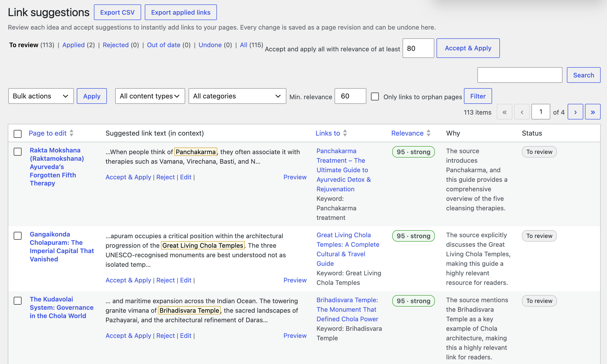
Task: Open Brihadisvara Temple monument link
Action: 347,309
